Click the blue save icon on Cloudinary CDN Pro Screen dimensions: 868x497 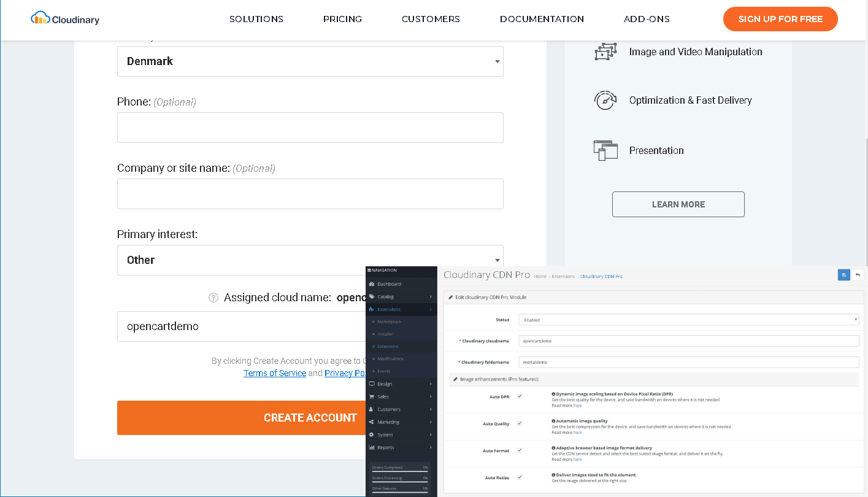pyautogui.click(x=843, y=275)
